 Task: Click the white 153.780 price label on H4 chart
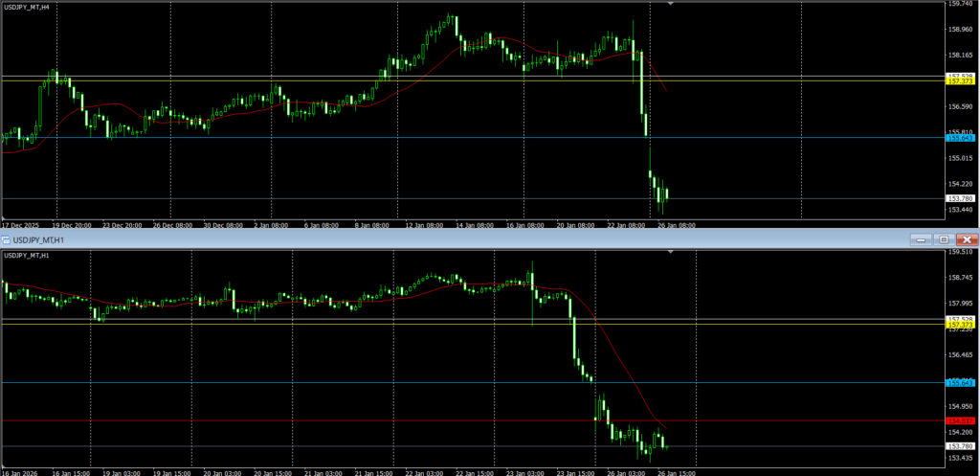[x=959, y=198]
